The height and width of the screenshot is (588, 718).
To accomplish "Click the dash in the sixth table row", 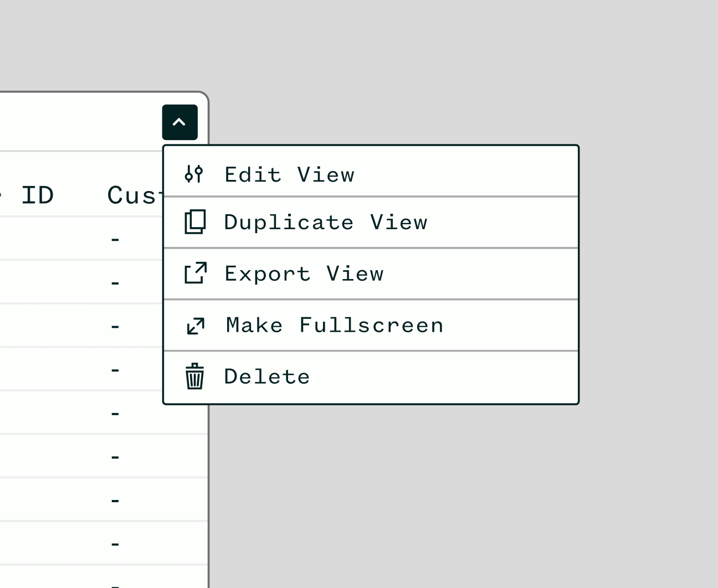I will (x=115, y=457).
